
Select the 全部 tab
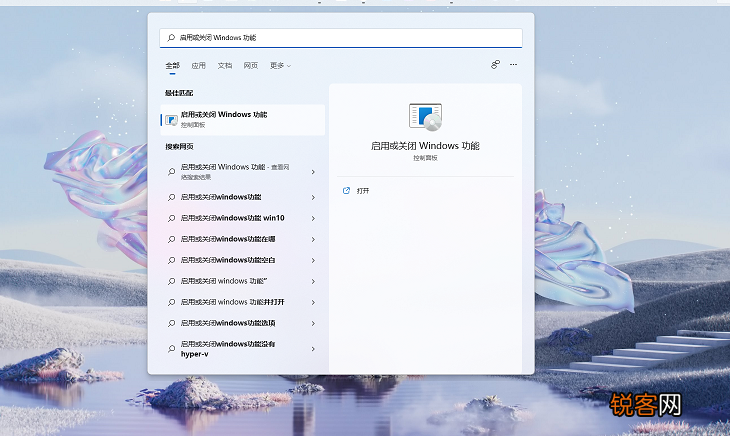coord(172,66)
